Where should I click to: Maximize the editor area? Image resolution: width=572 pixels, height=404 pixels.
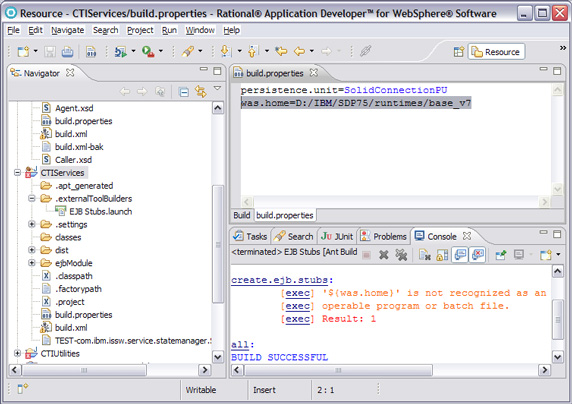tap(557, 71)
